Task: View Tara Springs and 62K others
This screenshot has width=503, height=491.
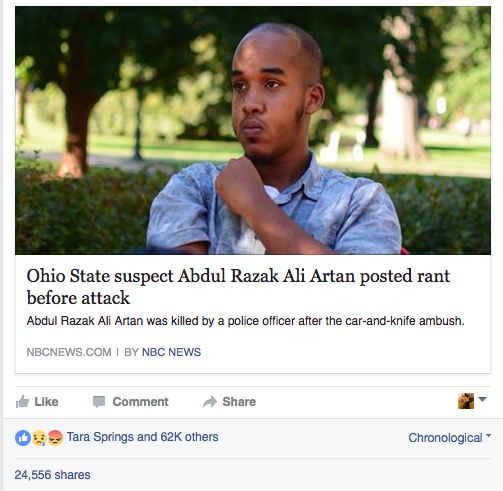Action: click(x=142, y=437)
